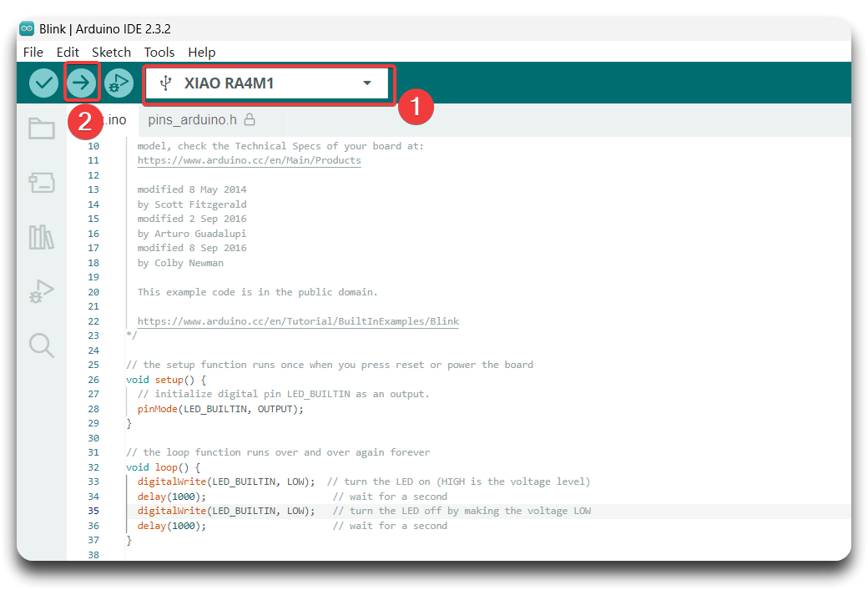Click 'by Scott Fitzgerald' comment text
Viewport: 868px width, 590px height.
[192, 204]
